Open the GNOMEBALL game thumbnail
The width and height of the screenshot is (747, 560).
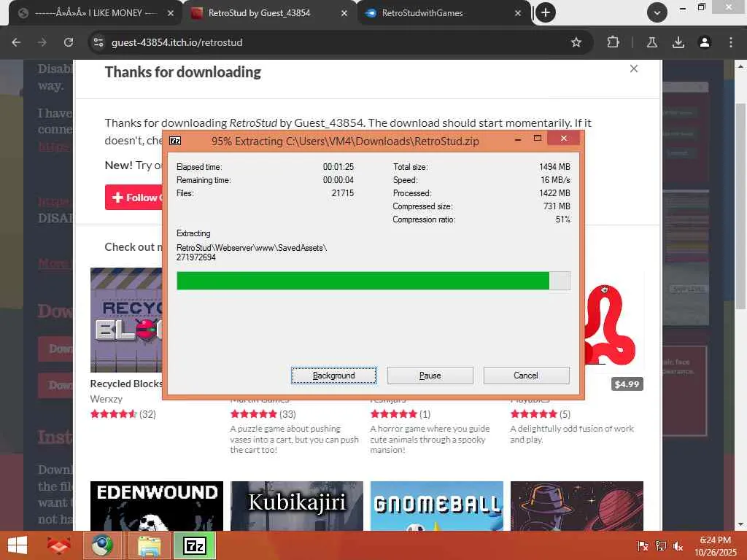[x=437, y=506]
